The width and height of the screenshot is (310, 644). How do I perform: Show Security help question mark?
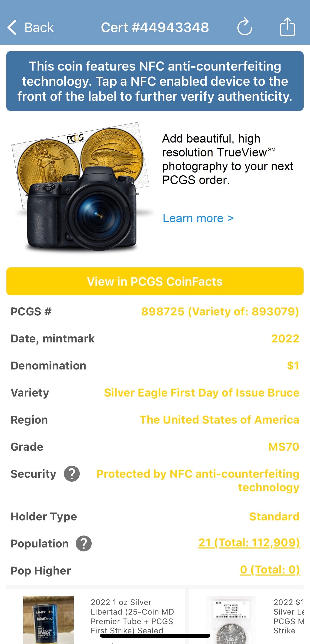click(x=72, y=474)
